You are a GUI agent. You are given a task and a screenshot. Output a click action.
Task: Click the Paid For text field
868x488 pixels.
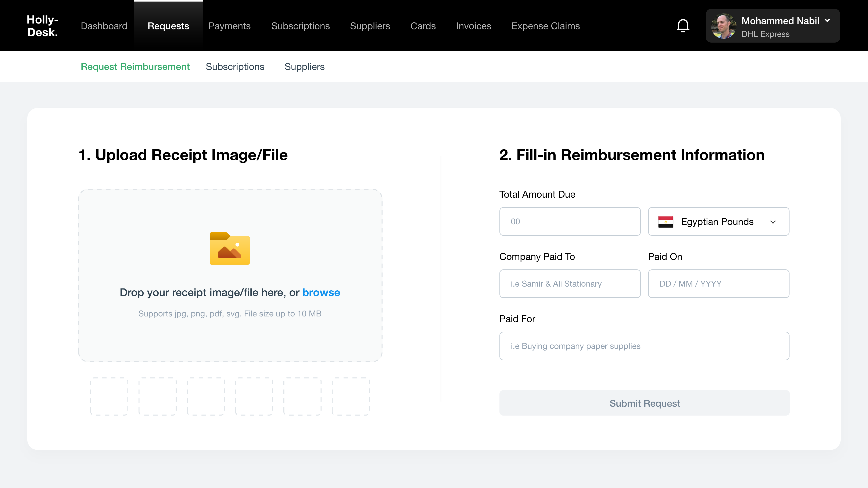pos(644,346)
